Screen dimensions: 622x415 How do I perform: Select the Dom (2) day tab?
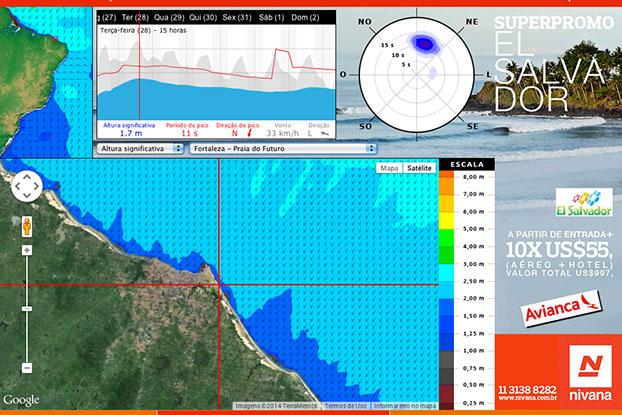[305, 17]
